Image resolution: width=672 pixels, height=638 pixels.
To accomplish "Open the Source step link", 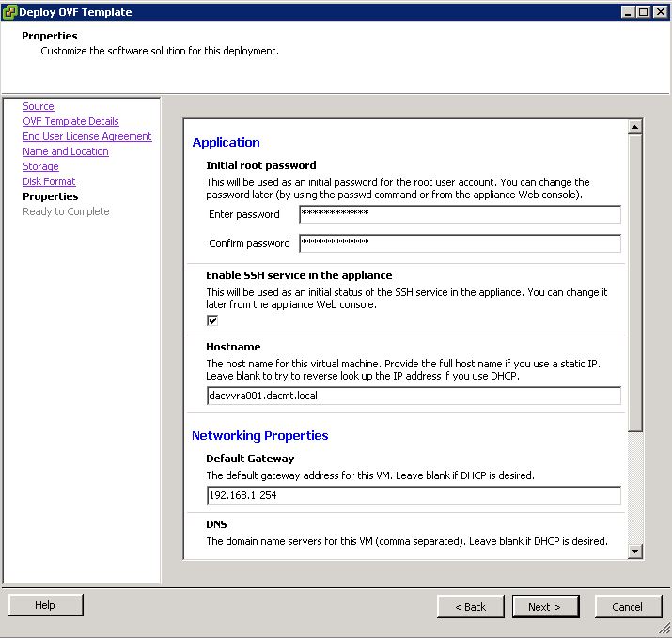I will click(x=39, y=106).
